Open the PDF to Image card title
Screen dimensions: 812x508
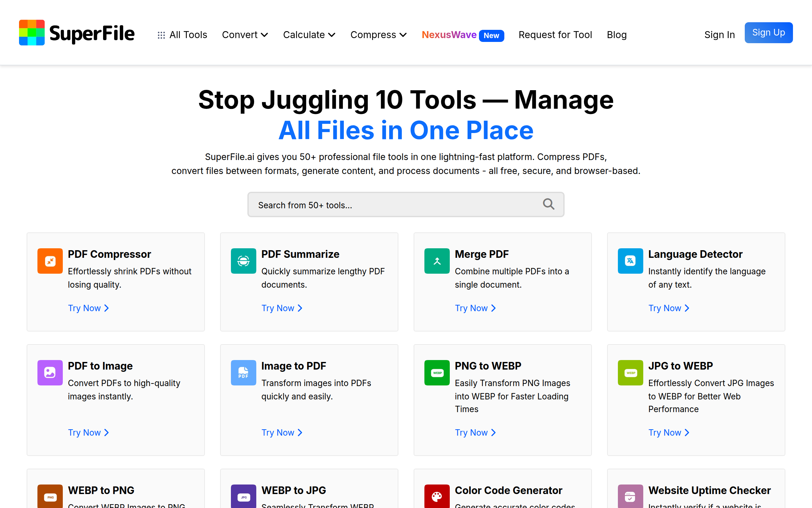click(x=100, y=366)
